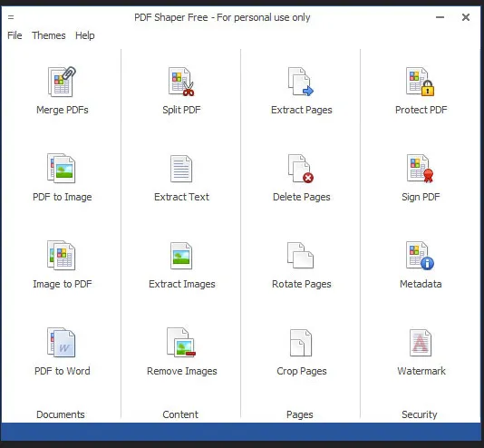Select the Extract Images picture icon
Viewport: 484px width, 448px height.
pyautogui.click(x=181, y=256)
